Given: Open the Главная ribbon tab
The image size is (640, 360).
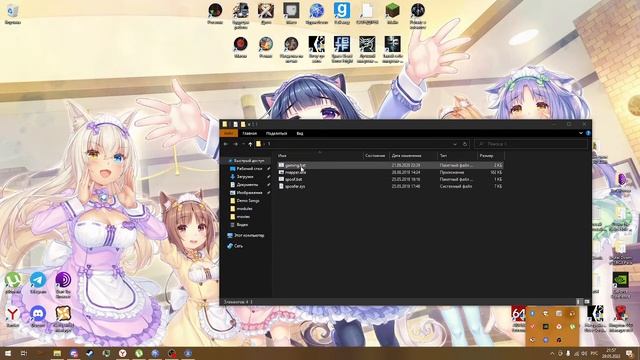Looking at the screenshot, I should point(249,133).
